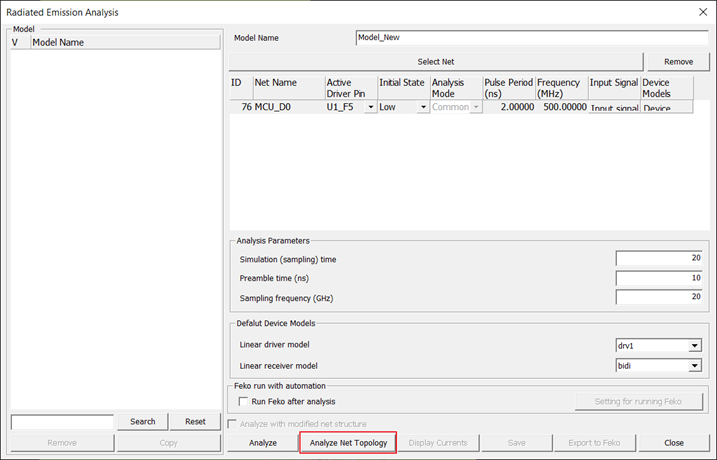
Task: Click the Search button in Model panel
Action: 143,422
